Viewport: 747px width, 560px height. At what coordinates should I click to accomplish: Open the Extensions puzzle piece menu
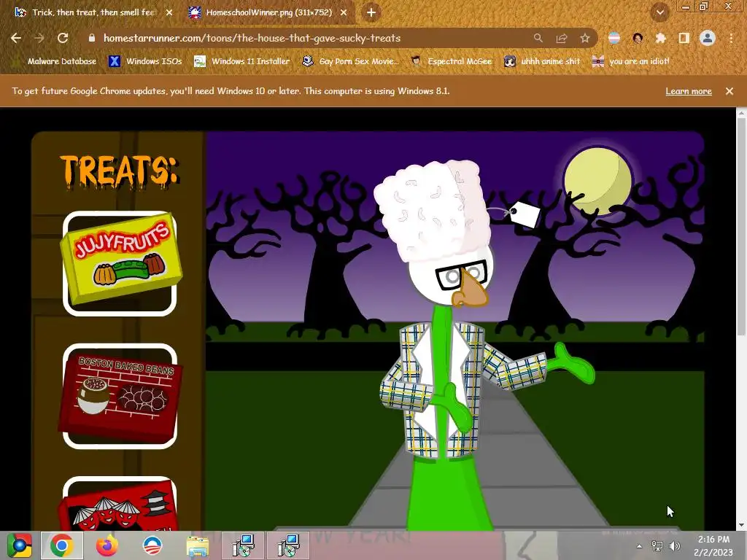pyautogui.click(x=661, y=38)
